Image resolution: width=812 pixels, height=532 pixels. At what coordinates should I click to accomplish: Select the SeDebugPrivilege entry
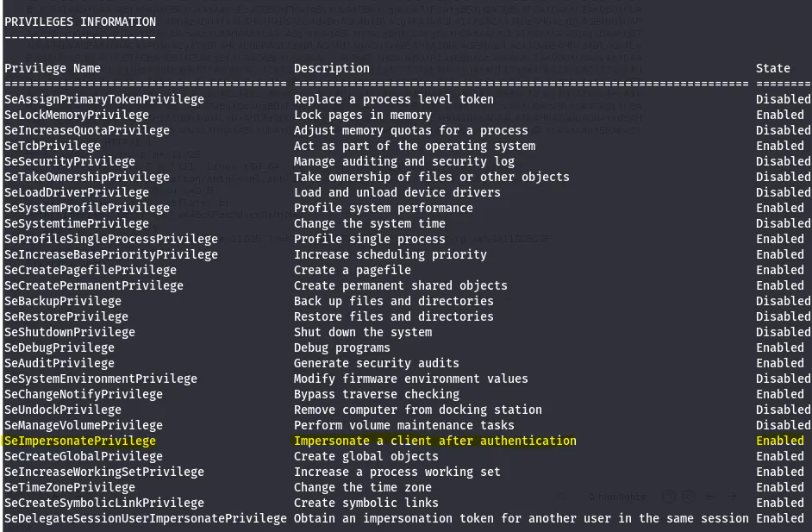point(59,347)
